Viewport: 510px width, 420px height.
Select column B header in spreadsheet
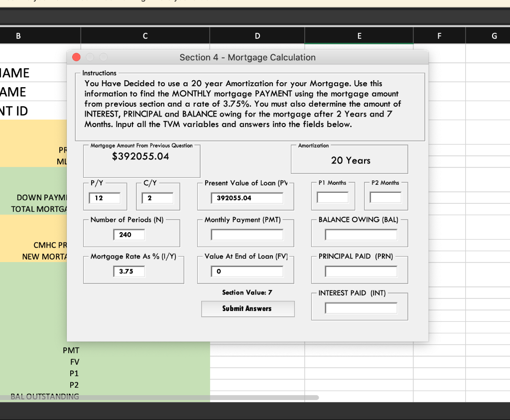pyautogui.click(x=40, y=36)
